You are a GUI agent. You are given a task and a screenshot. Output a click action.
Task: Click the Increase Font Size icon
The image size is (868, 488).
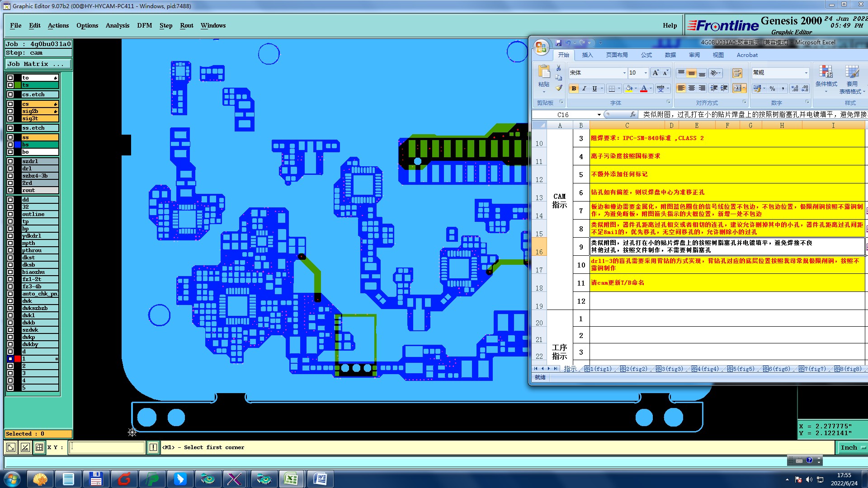[x=656, y=73]
